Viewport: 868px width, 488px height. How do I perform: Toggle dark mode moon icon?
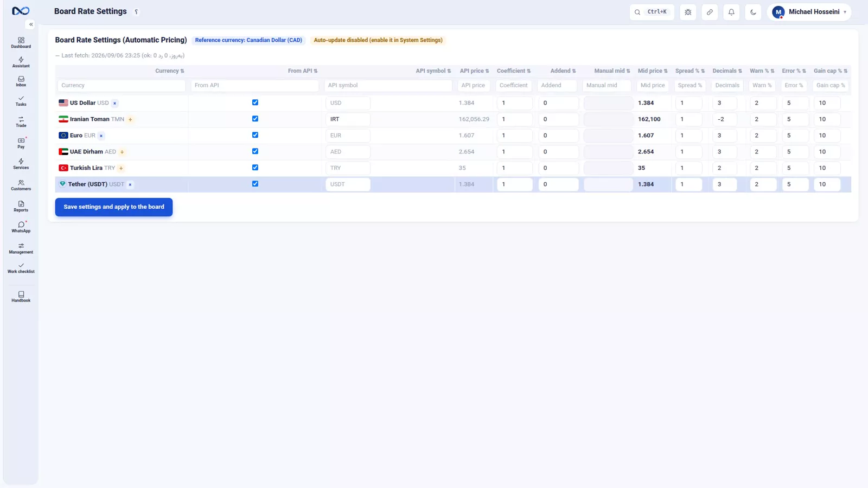(753, 12)
